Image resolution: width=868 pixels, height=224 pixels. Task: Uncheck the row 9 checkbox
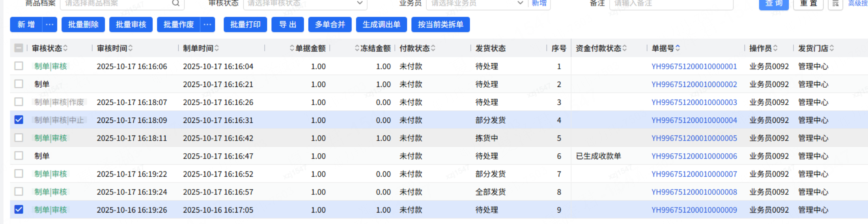[19, 209]
